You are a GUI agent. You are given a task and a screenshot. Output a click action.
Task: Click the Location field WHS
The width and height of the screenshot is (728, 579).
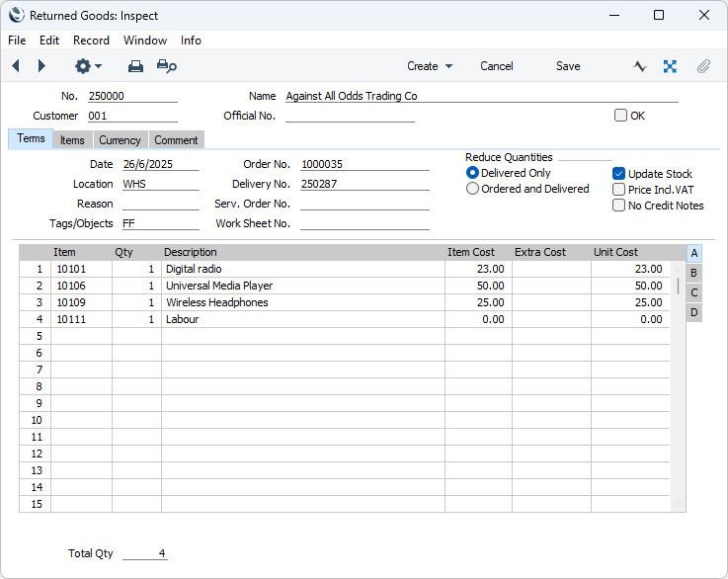(161, 184)
